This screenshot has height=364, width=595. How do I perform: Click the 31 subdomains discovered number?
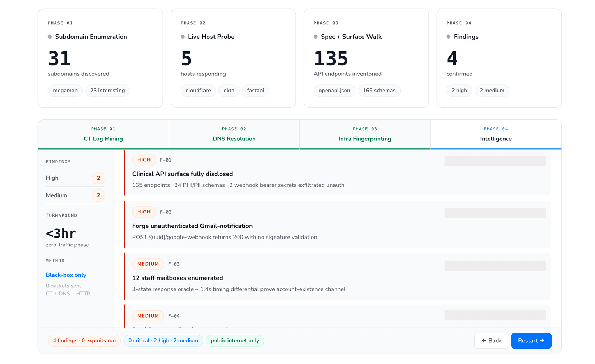(60, 59)
